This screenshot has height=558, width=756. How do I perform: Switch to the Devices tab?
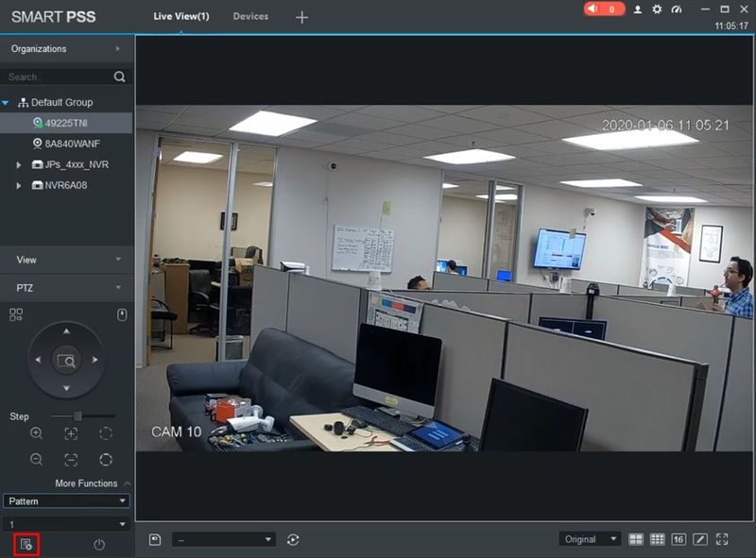250,16
